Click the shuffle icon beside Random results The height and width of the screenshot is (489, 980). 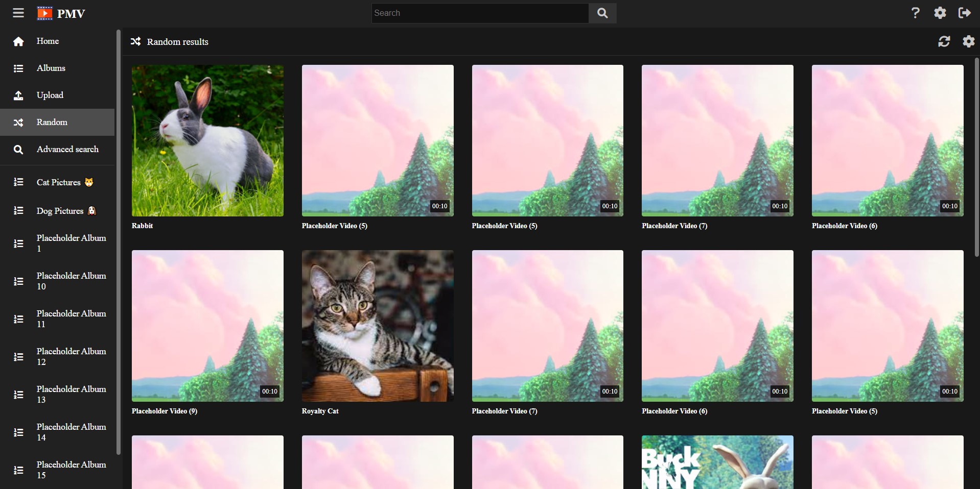pos(135,41)
